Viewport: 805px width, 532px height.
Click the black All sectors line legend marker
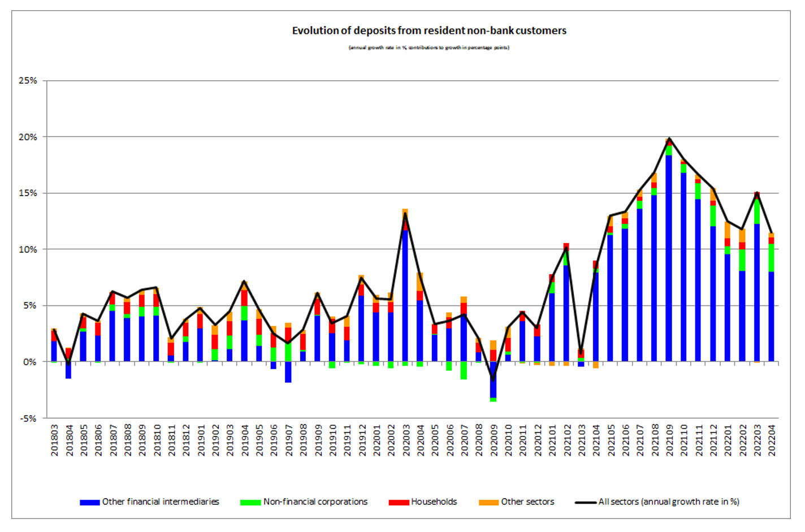click(x=586, y=502)
